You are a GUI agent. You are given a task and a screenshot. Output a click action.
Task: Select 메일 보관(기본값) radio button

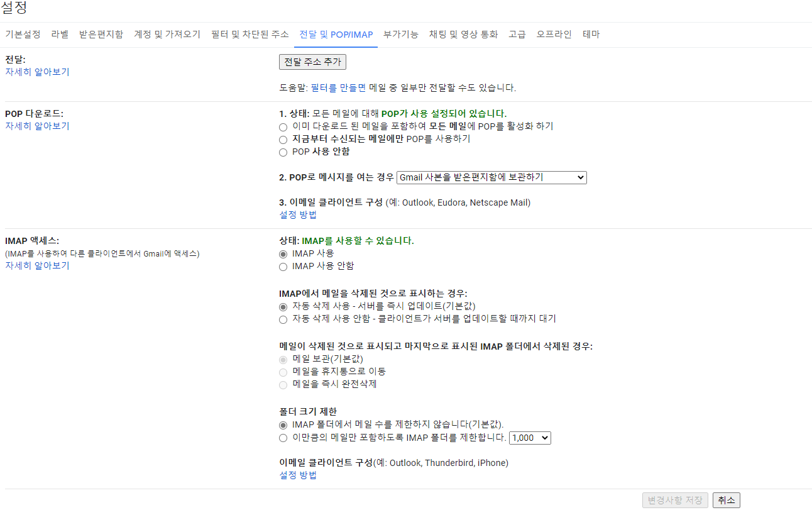tap(283, 359)
